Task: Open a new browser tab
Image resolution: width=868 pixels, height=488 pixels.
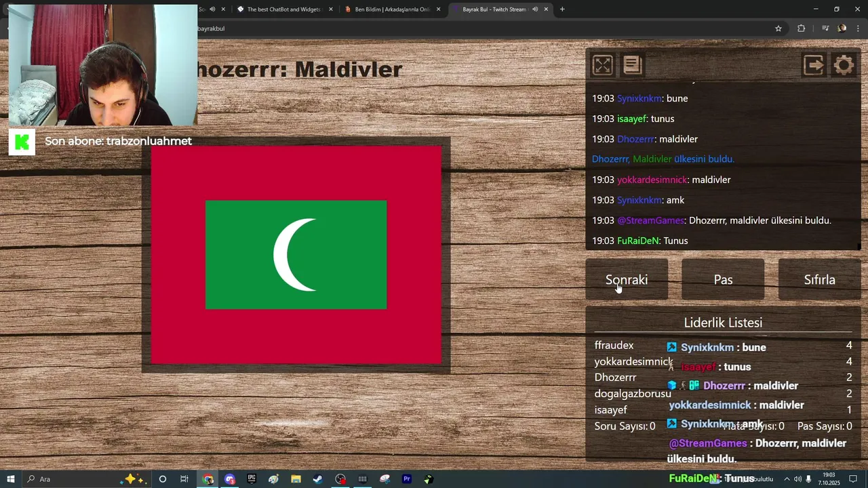Action: click(x=562, y=9)
